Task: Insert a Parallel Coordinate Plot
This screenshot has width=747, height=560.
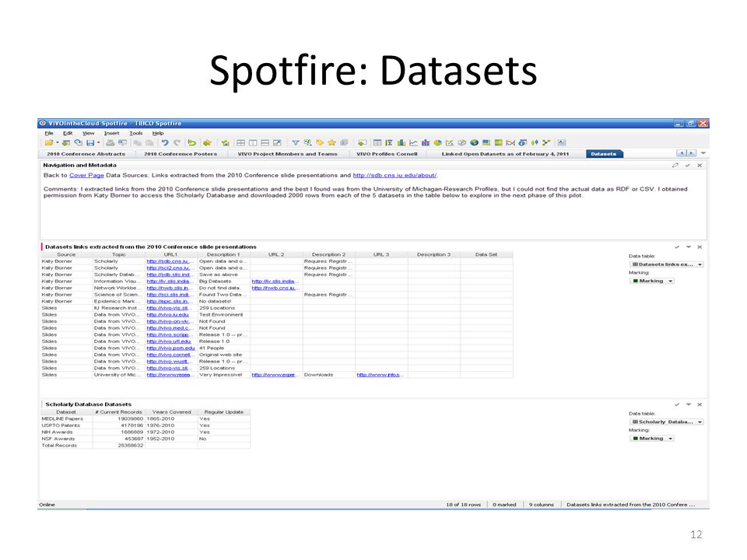Action: 510,143
